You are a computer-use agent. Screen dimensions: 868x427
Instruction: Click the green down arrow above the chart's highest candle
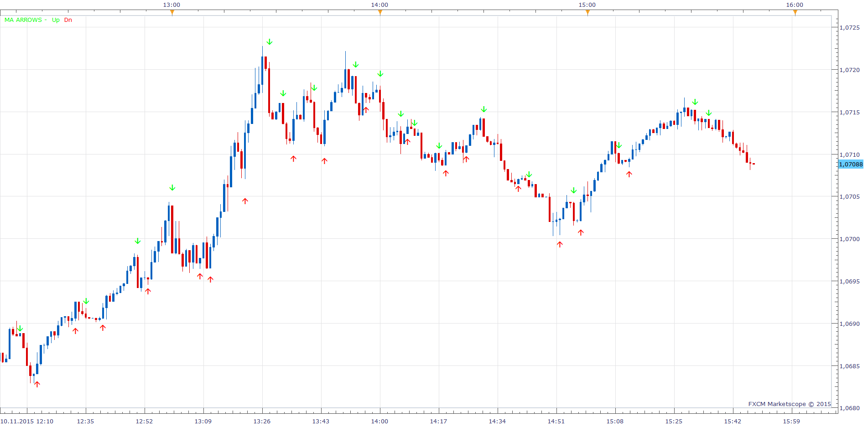point(270,42)
